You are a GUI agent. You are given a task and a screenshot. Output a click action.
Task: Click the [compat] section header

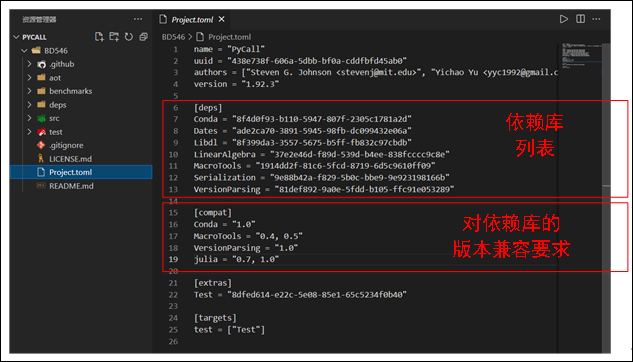(x=212, y=213)
